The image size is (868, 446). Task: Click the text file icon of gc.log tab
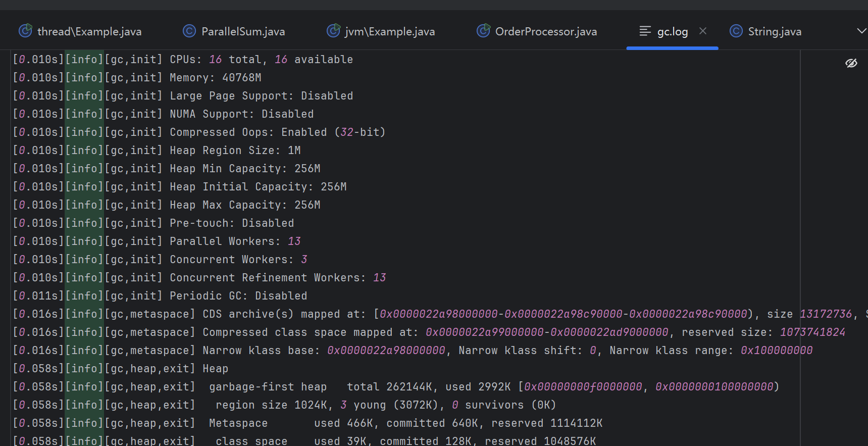tap(645, 31)
